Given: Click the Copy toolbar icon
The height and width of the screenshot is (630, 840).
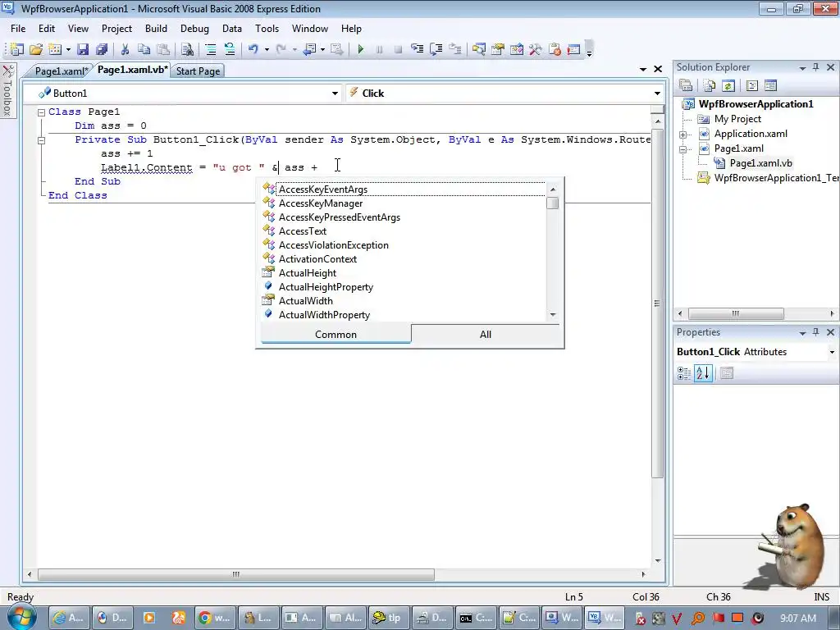Looking at the screenshot, I should pos(144,49).
